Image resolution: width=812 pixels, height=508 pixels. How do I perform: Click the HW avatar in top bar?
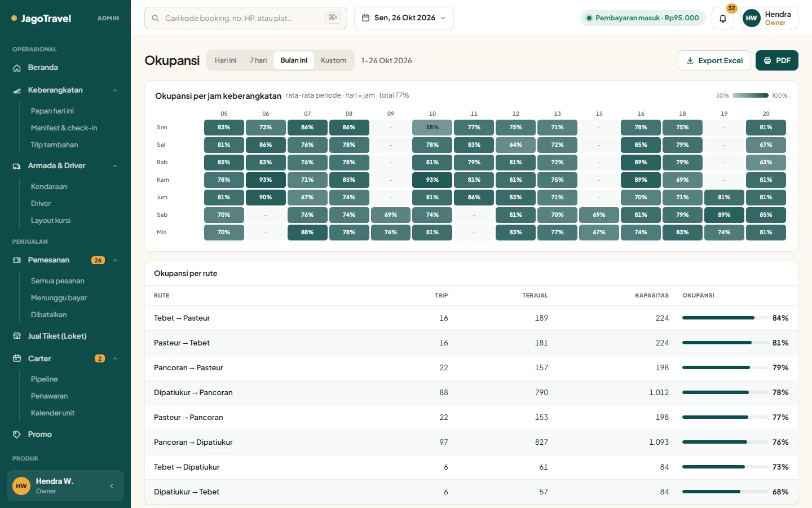pos(752,18)
